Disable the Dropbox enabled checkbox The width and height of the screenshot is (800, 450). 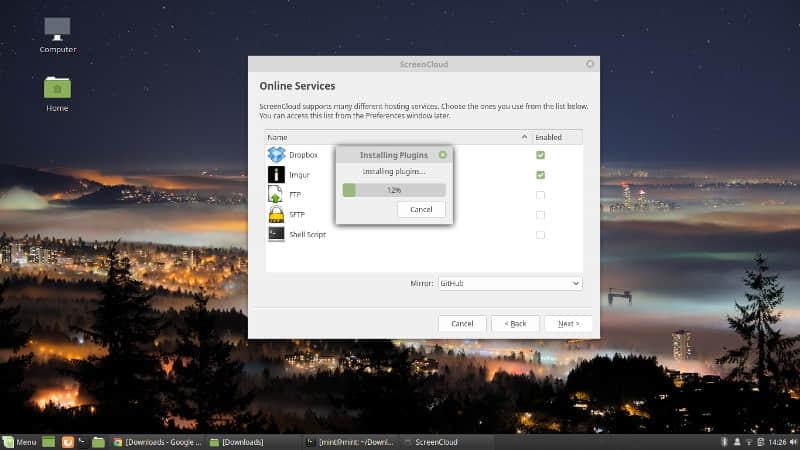tap(540, 155)
